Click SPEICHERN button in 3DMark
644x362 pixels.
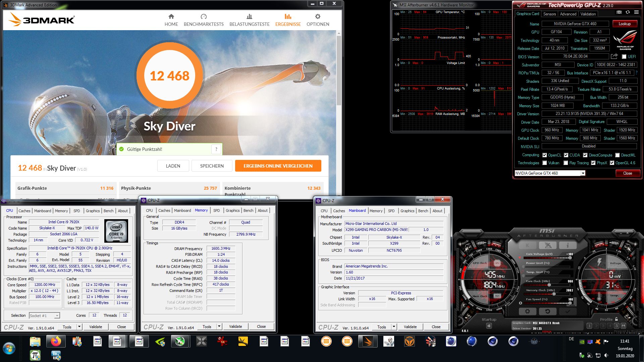coord(212,166)
